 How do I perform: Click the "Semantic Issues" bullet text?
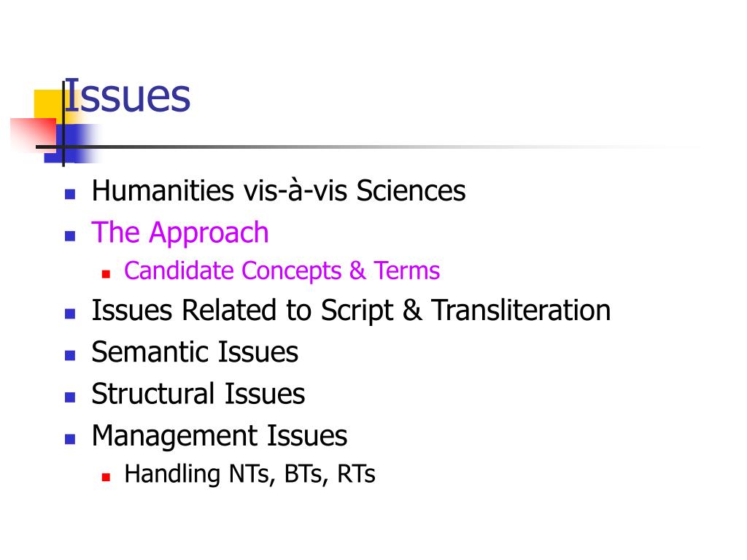pos(195,352)
